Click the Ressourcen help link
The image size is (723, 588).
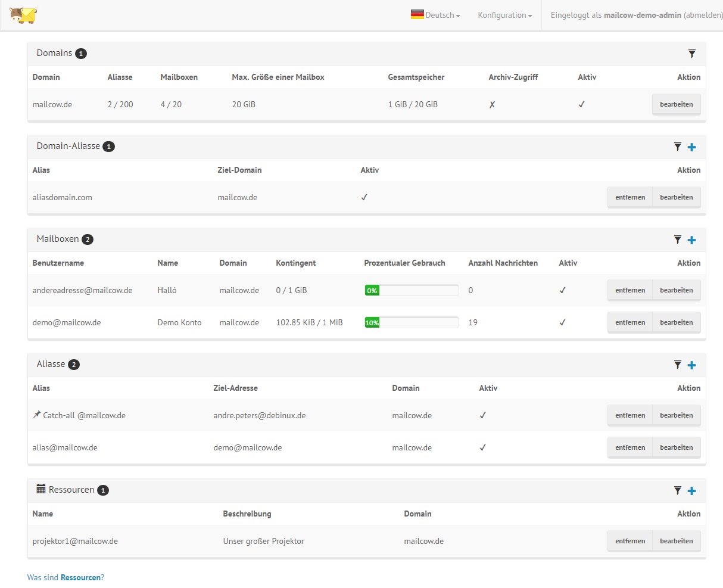pos(80,577)
